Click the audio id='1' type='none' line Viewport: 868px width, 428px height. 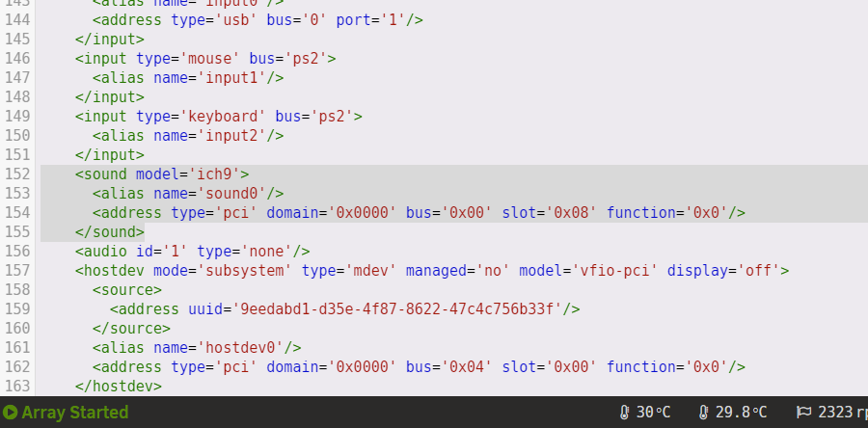tap(193, 252)
